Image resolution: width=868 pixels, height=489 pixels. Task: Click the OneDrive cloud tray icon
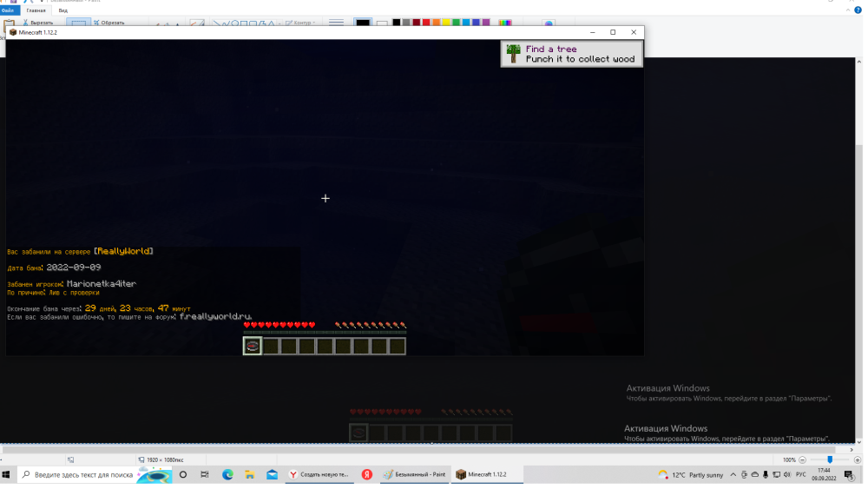pos(755,474)
